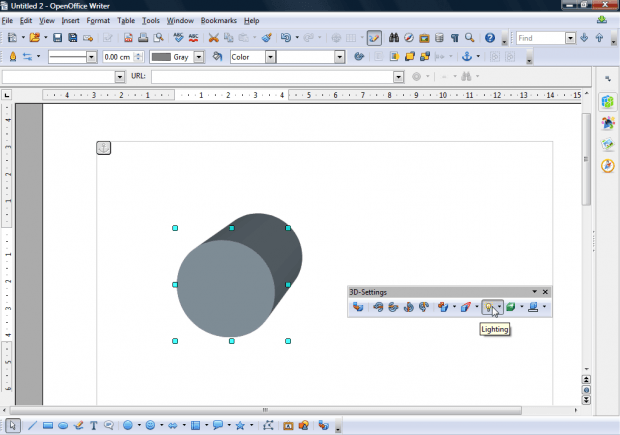Toggle Extrusion On/Off in 3D-Settings
This screenshot has height=435, width=620.
click(x=358, y=307)
